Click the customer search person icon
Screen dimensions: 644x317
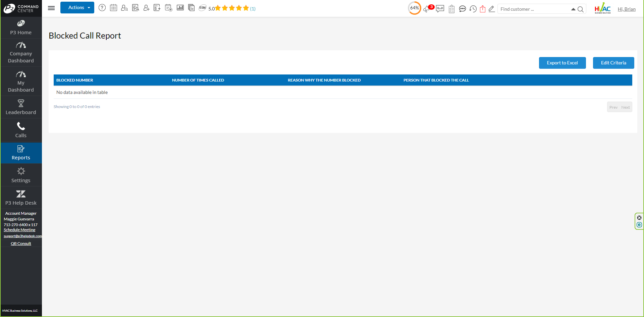click(x=124, y=8)
